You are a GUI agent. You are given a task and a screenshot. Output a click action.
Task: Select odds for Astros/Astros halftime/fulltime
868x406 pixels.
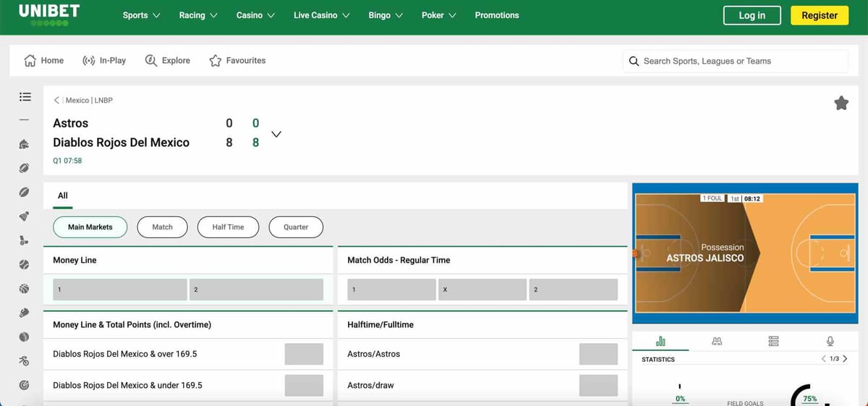598,354
